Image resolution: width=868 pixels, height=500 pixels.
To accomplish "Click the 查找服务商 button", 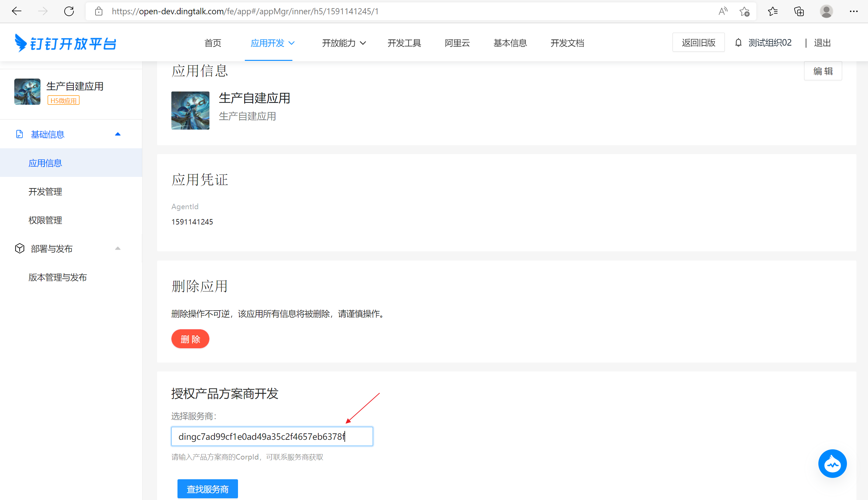I will click(x=207, y=488).
